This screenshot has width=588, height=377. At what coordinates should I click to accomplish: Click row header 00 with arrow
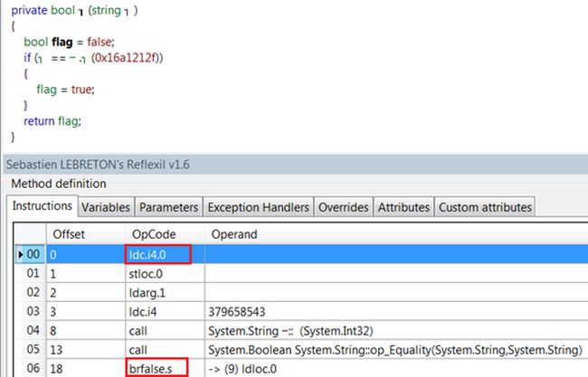(x=30, y=254)
